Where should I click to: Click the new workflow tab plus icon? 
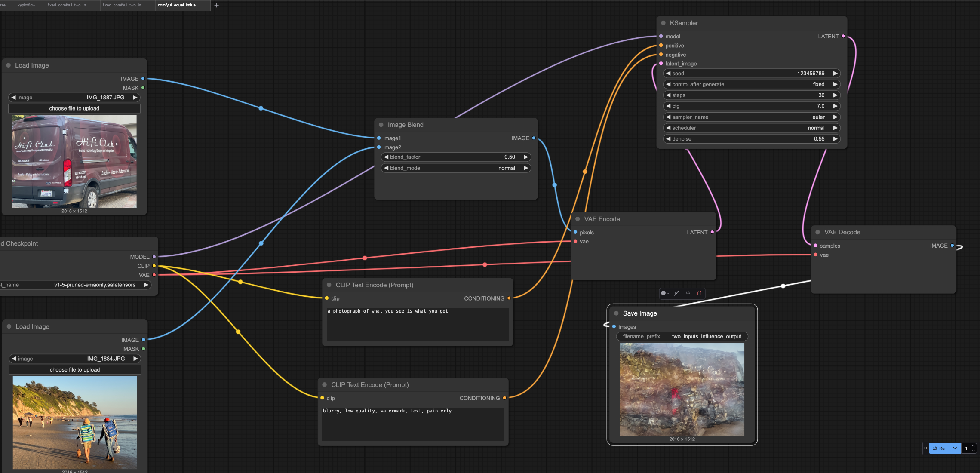[216, 5]
